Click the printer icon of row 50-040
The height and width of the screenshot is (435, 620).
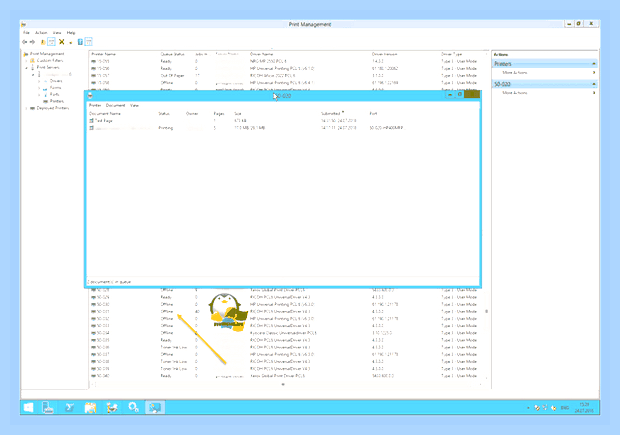pyautogui.click(x=94, y=376)
